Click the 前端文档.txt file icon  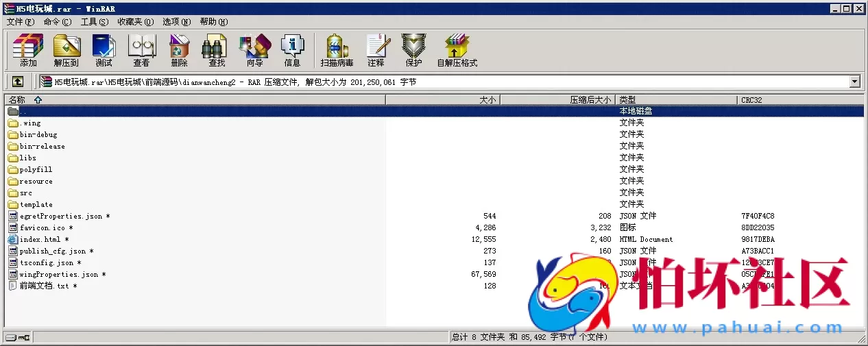13,286
